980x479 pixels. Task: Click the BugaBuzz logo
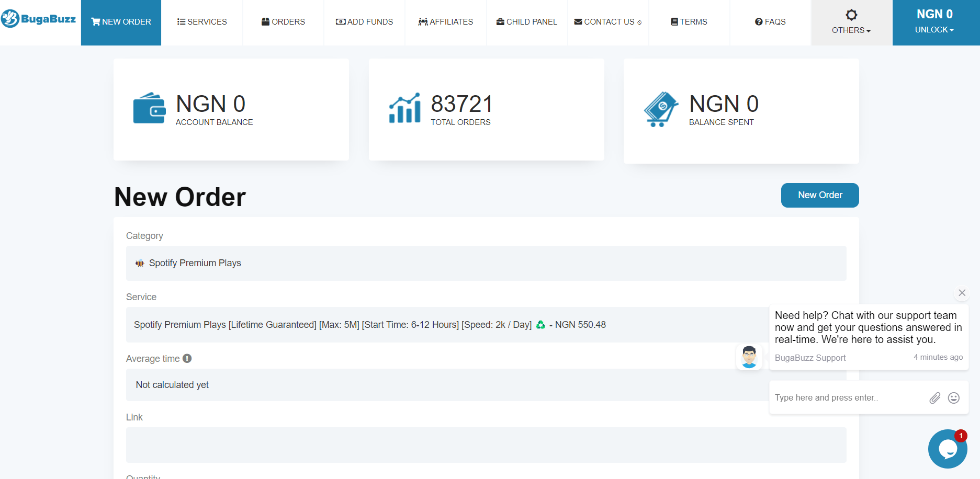tap(39, 19)
